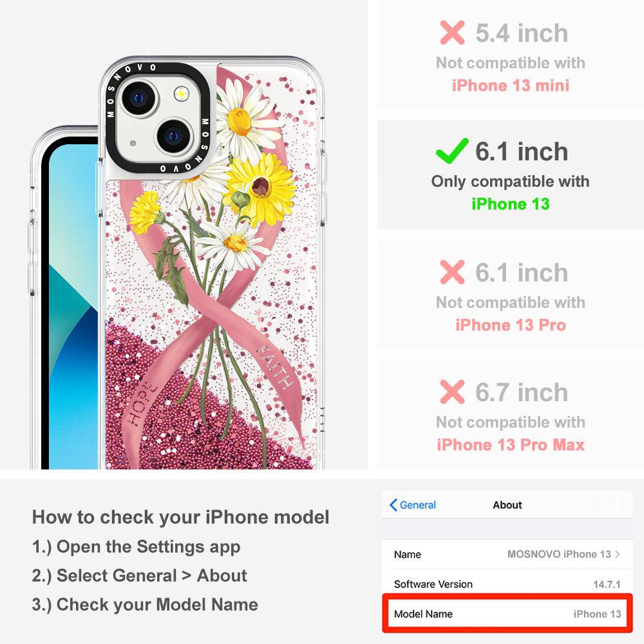Tap the General back chevron
644x644 pixels.
point(393,505)
